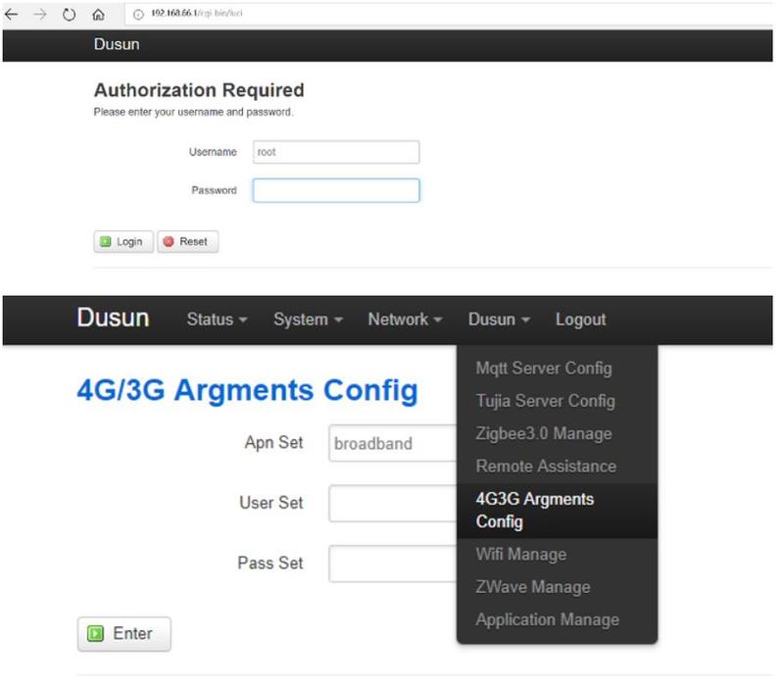
Task: Click the red icon on Reset button
Action: (169, 242)
